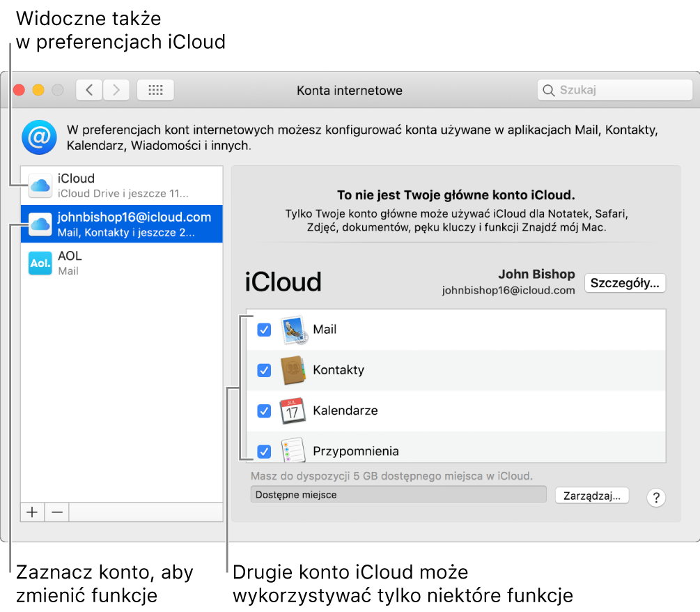Toggle off Przypomnienia syncing

264,451
